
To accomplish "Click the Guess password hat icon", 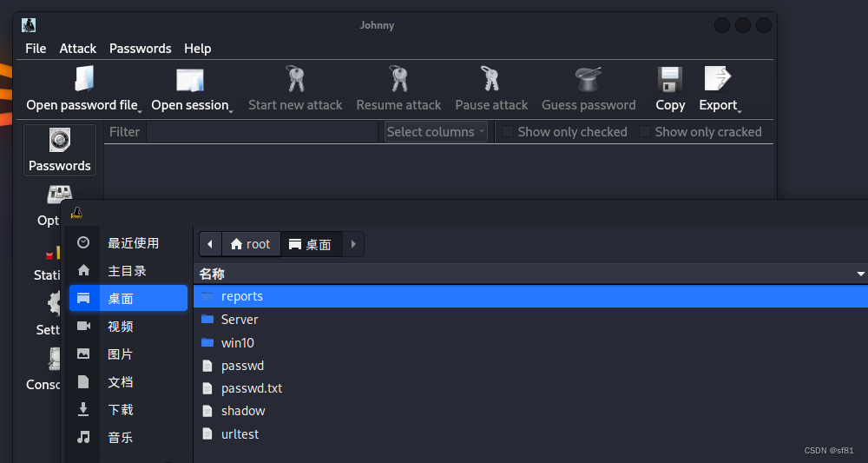I will pyautogui.click(x=588, y=79).
